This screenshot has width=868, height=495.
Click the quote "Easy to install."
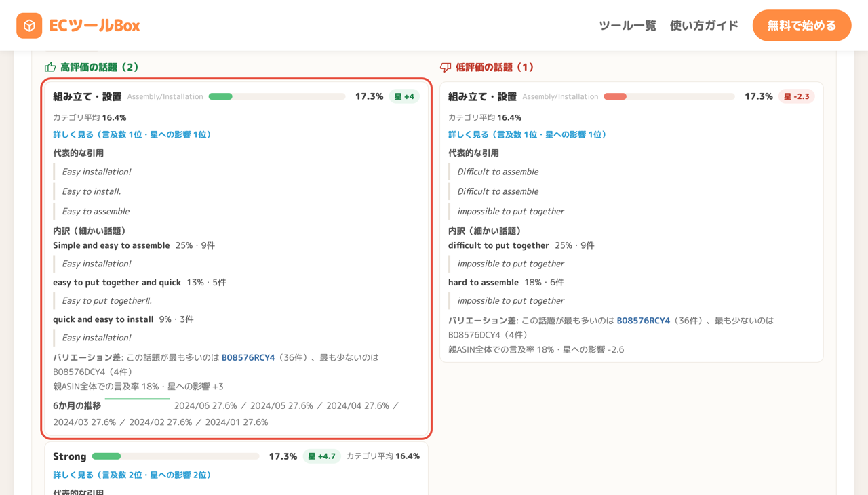pyautogui.click(x=92, y=191)
